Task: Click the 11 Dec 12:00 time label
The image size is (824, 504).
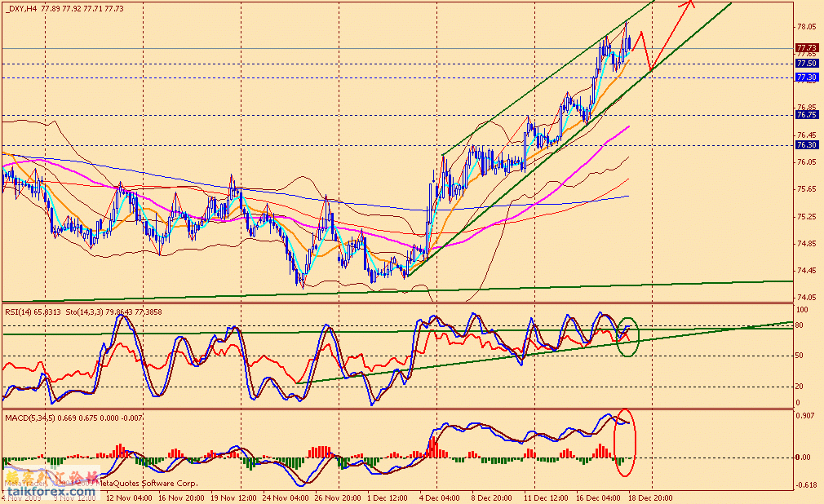Action: pos(546,497)
